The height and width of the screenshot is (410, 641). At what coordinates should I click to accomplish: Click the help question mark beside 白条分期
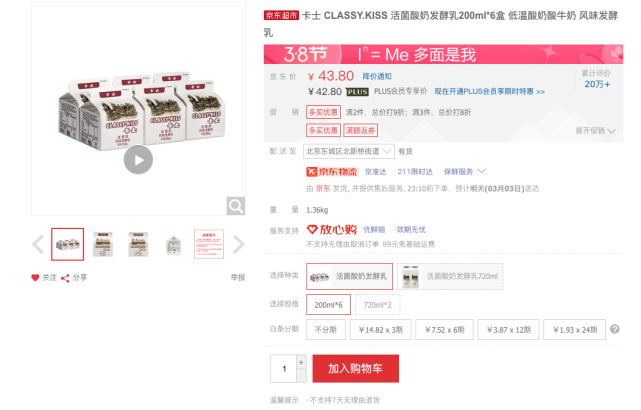click(x=615, y=329)
